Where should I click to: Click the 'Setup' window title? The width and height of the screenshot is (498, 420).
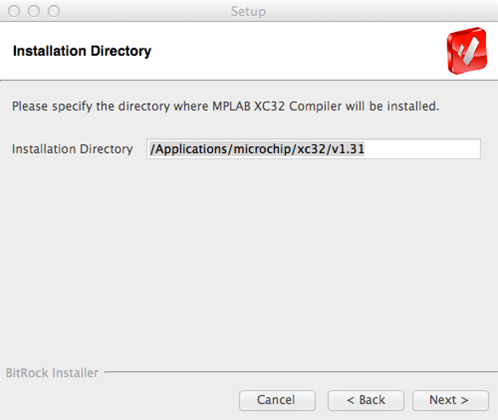click(x=248, y=12)
